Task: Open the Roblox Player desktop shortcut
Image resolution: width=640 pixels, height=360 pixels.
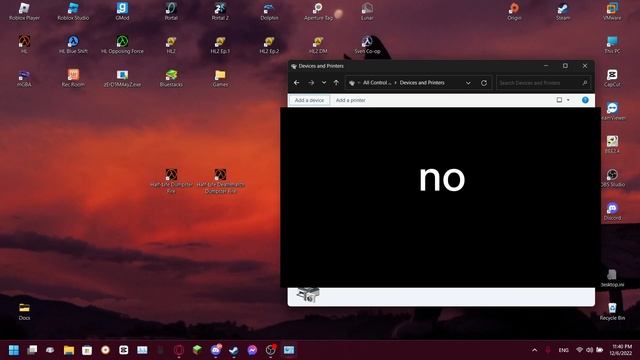Action: (x=24, y=11)
